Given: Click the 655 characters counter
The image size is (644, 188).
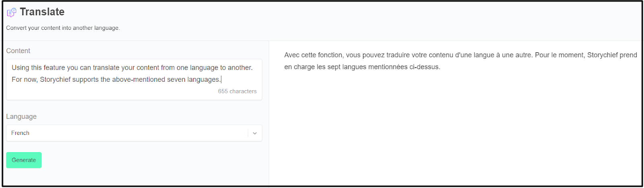Looking at the screenshot, I should click(x=237, y=91).
